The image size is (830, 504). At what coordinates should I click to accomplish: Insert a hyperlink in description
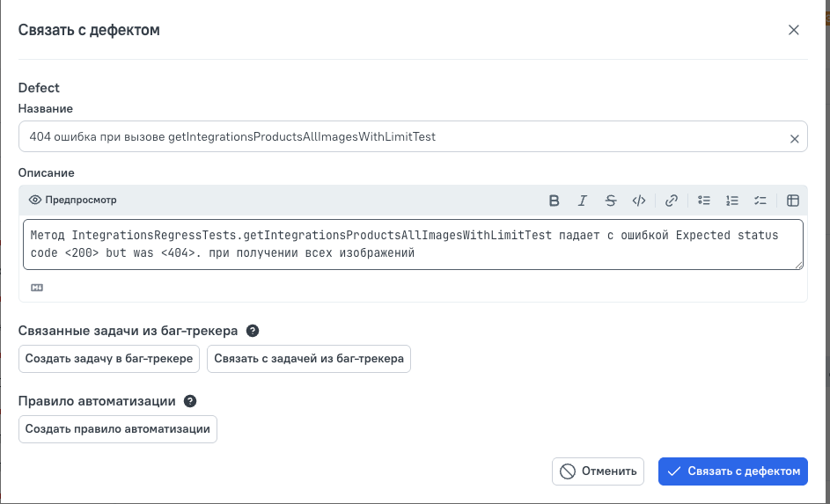tap(672, 201)
